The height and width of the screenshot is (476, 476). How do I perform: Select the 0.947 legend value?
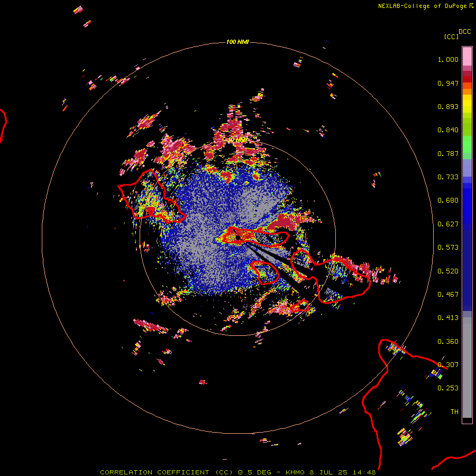448,83
